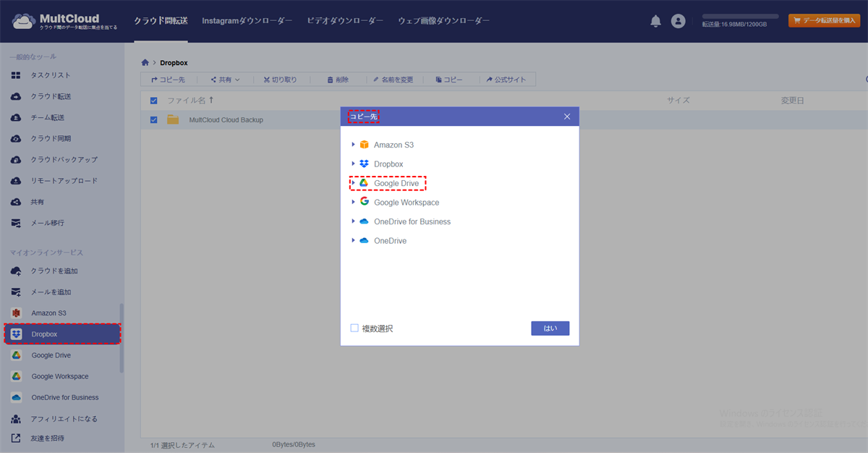The height and width of the screenshot is (453, 868).
Task: Open the クラウド間転送 tab
Action: tap(161, 21)
